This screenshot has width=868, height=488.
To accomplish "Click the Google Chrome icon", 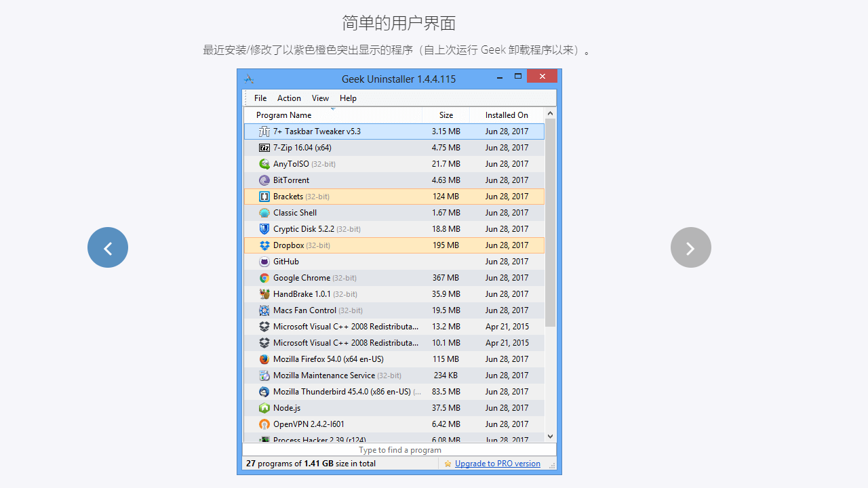I will coord(264,277).
